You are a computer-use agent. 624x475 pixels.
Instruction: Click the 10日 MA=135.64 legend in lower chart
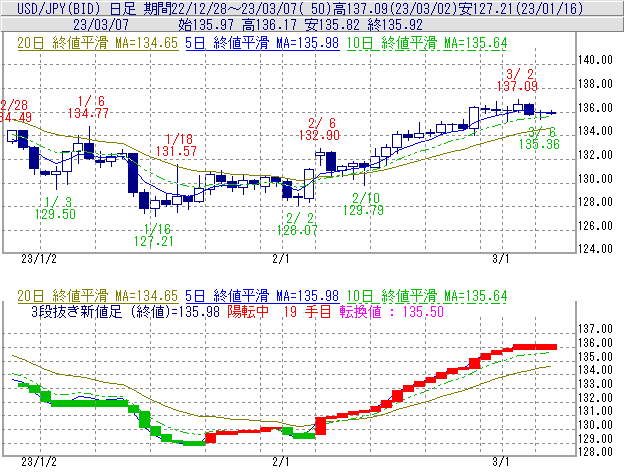[427, 296]
